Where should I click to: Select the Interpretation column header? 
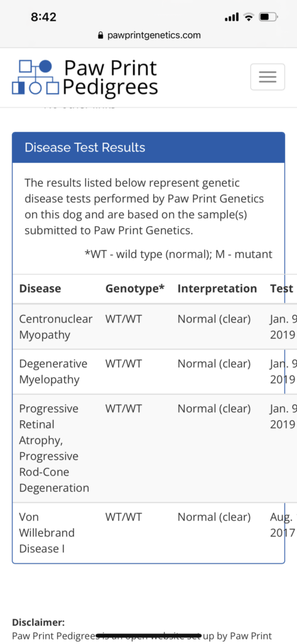click(x=217, y=289)
